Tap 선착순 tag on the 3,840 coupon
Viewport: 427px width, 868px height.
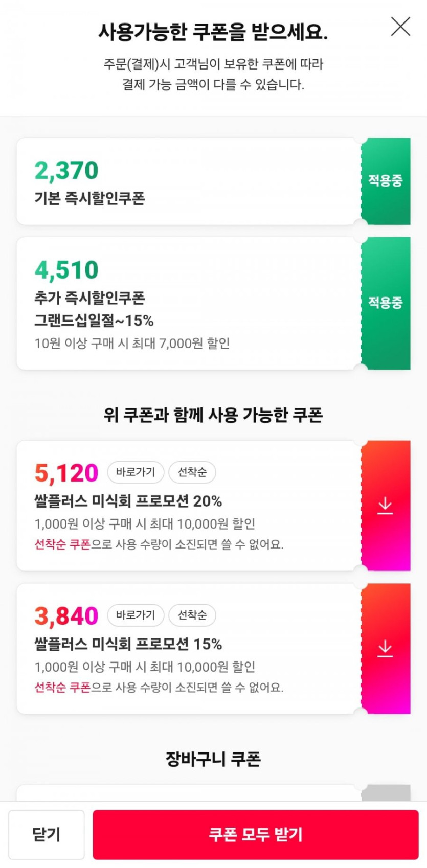tap(192, 615)
